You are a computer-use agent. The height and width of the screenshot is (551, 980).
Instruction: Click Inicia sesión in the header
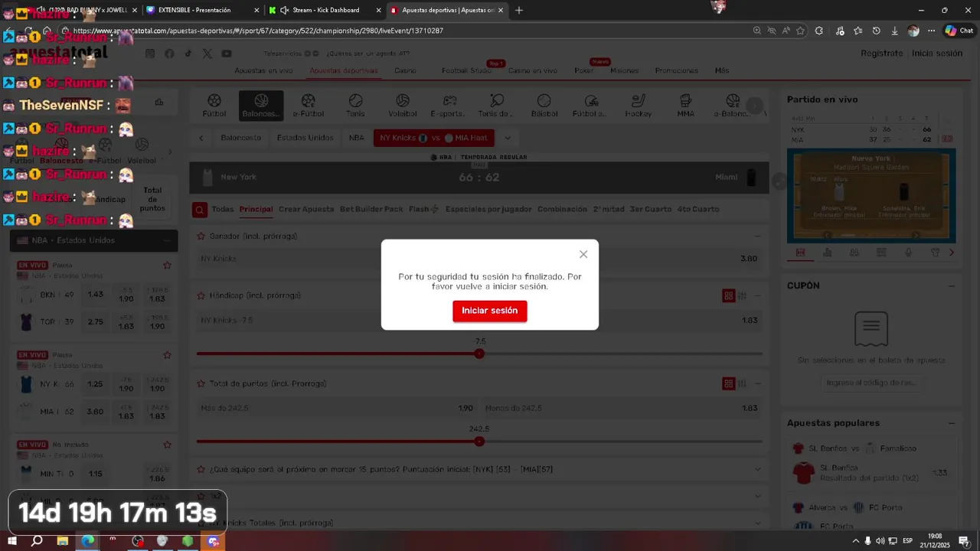937,54
